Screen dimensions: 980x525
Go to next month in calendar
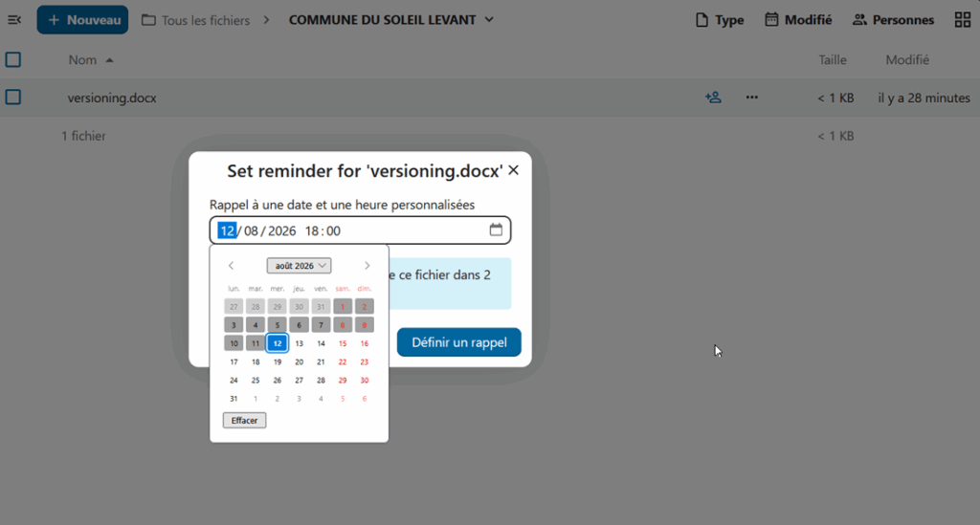(367, 265)
